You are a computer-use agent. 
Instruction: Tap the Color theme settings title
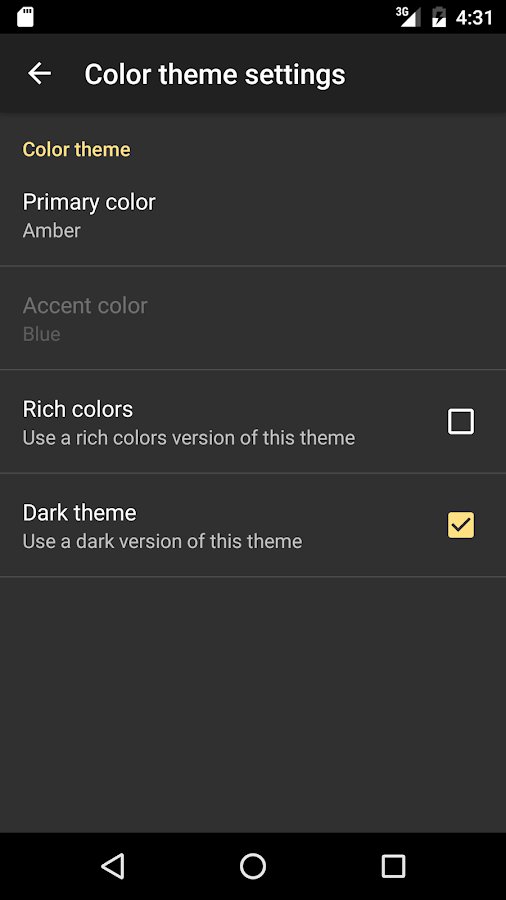pos(215,75)
